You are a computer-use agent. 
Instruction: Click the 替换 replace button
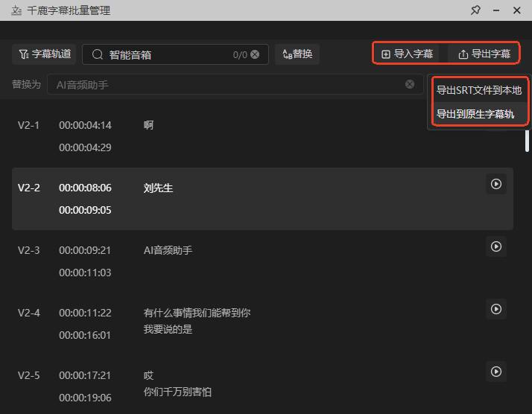(297, 54)
